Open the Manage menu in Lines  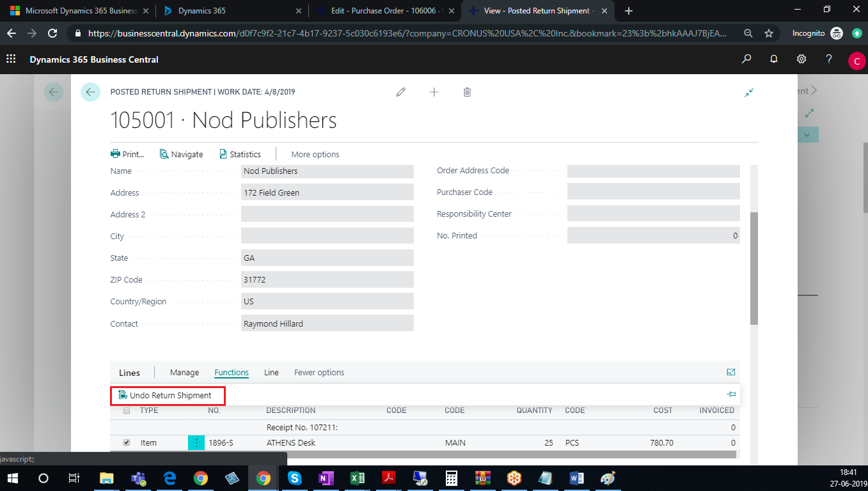[x=184, y=372]
